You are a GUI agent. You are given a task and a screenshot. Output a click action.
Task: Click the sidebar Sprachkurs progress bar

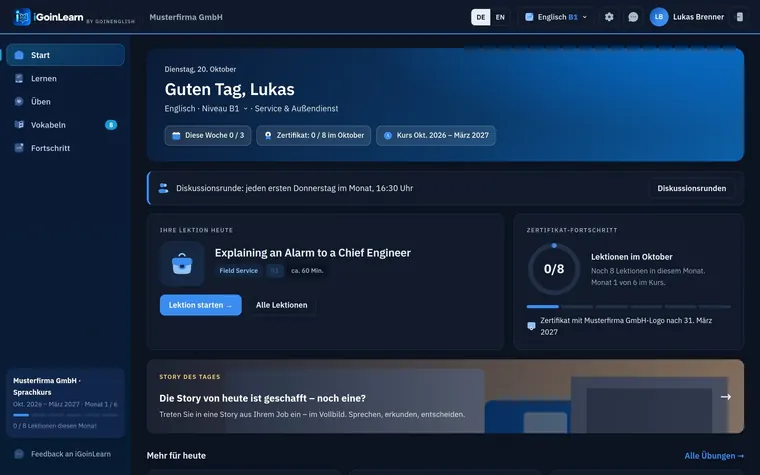coord(65,415)
